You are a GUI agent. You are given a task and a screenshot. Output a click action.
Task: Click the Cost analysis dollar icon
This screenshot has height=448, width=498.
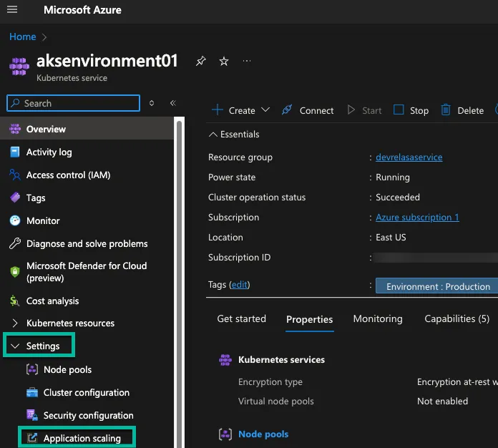(x=14, y=301)
